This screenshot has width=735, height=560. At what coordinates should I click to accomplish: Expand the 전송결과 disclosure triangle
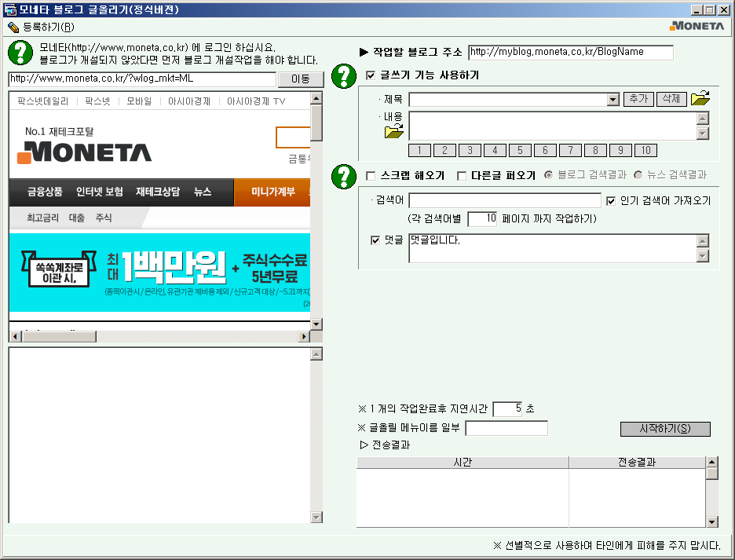[364, 445]
